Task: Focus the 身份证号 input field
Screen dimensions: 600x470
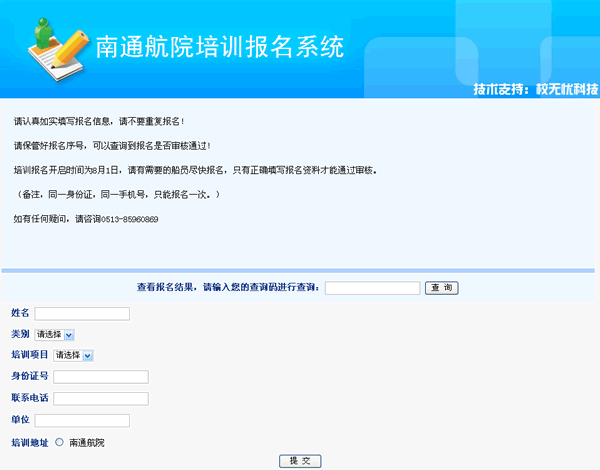Action: 101,377
